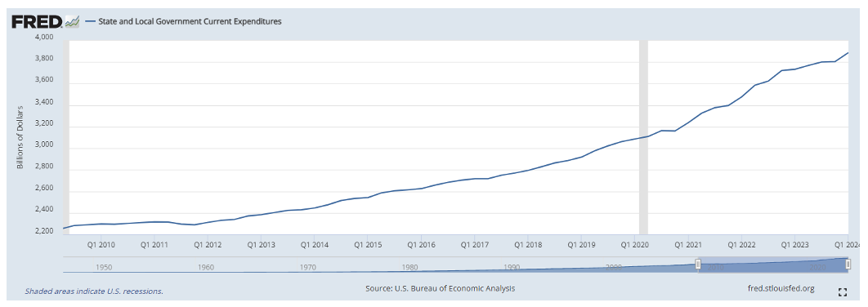The height and width of the screenshot is (307, 868).
Task: Open the fred.stlouisfed.org link
Action: (781, 289)
